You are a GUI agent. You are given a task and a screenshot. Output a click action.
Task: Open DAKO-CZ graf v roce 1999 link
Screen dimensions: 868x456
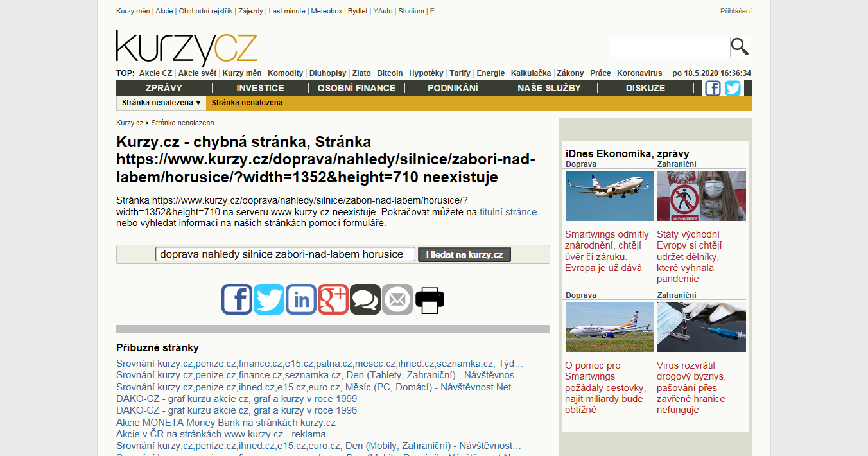237,399
